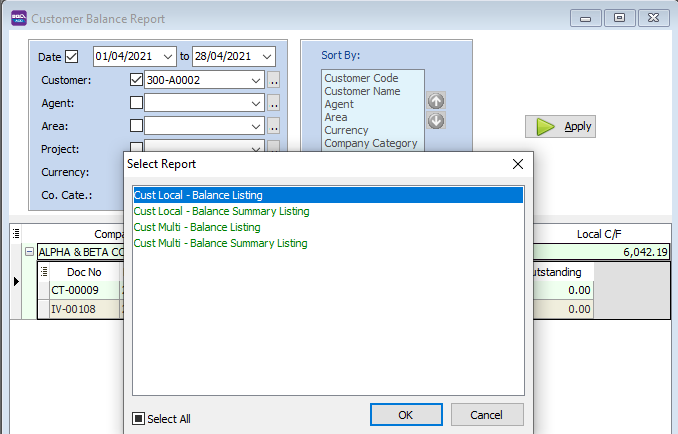Click the 6,042.19 Local C/F value

[x=601, y=252]
